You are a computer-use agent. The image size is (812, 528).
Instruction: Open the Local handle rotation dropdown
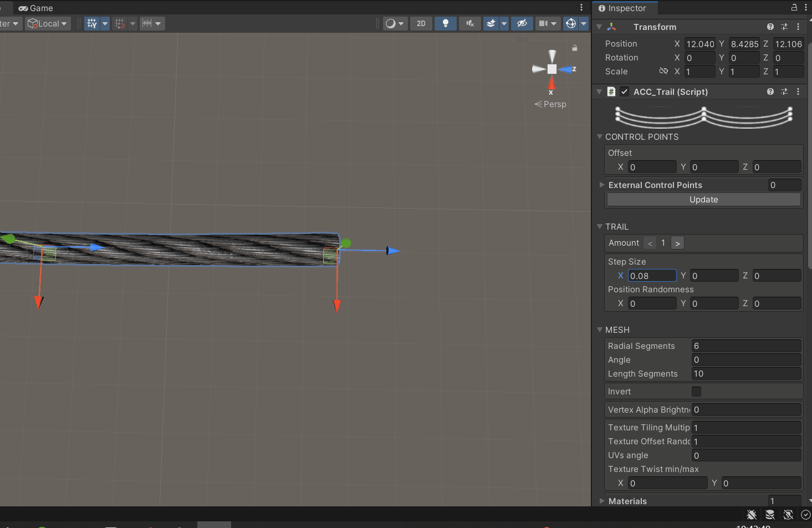tap(48, 23)
